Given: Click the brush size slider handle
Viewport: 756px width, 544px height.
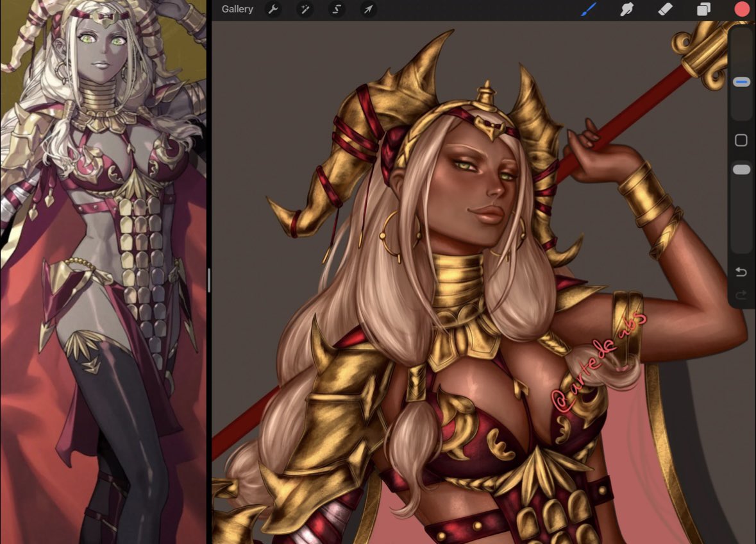Looking at the screenshot, I should pos(741,82).
